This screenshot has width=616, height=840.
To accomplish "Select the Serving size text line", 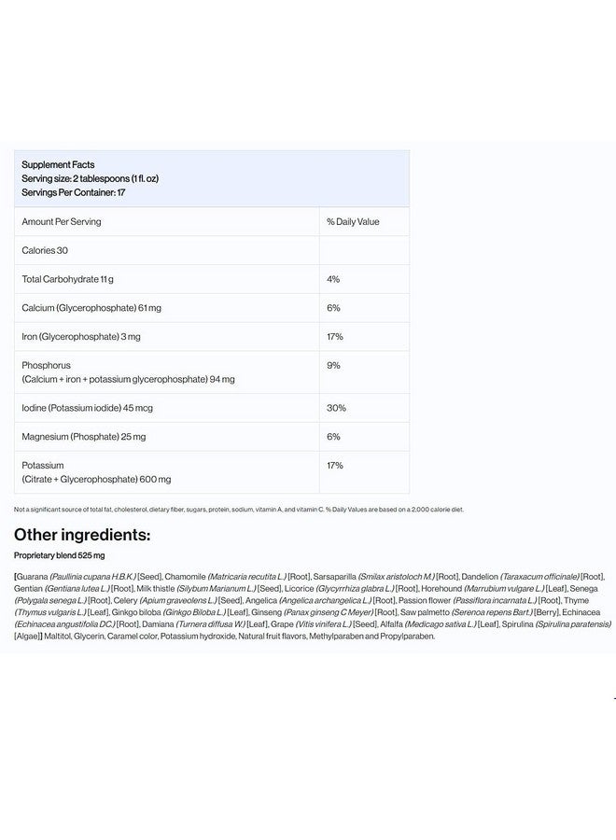I will coord(90,178).
